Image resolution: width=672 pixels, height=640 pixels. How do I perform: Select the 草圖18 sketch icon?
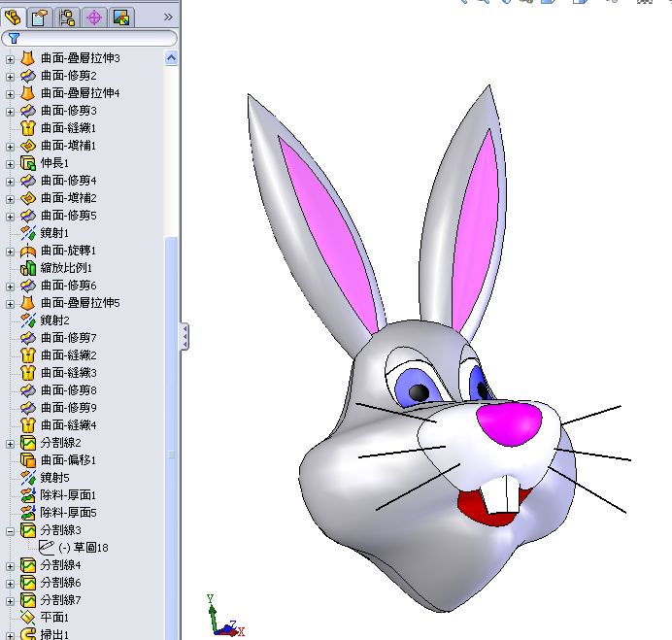(x=46, y=548)
